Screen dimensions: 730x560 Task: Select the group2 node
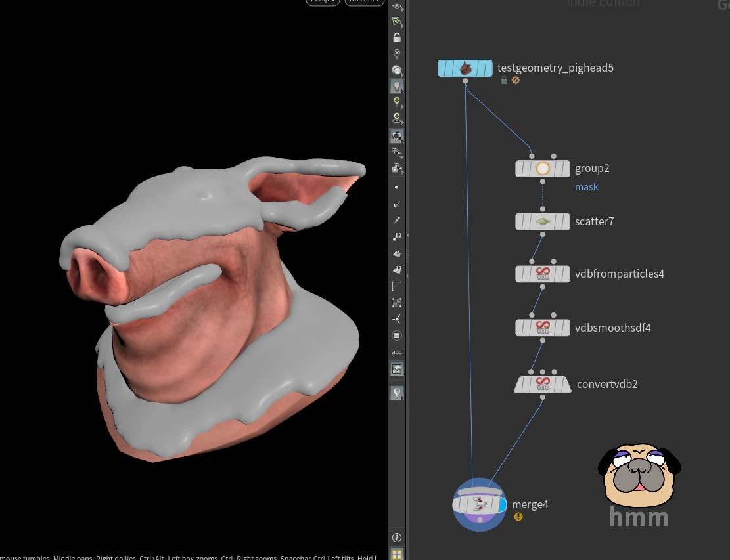pyautogui.click(x=542, y=168)
